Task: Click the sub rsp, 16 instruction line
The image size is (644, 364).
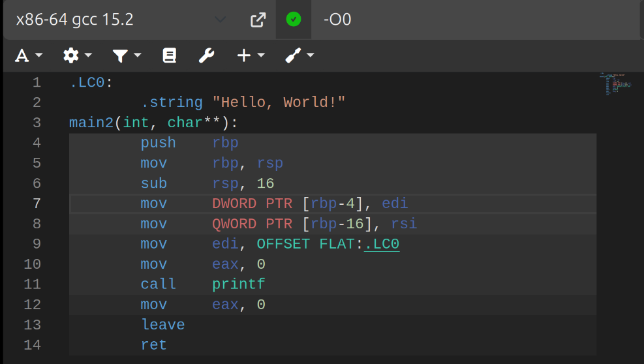Action: tap(207, 183)
